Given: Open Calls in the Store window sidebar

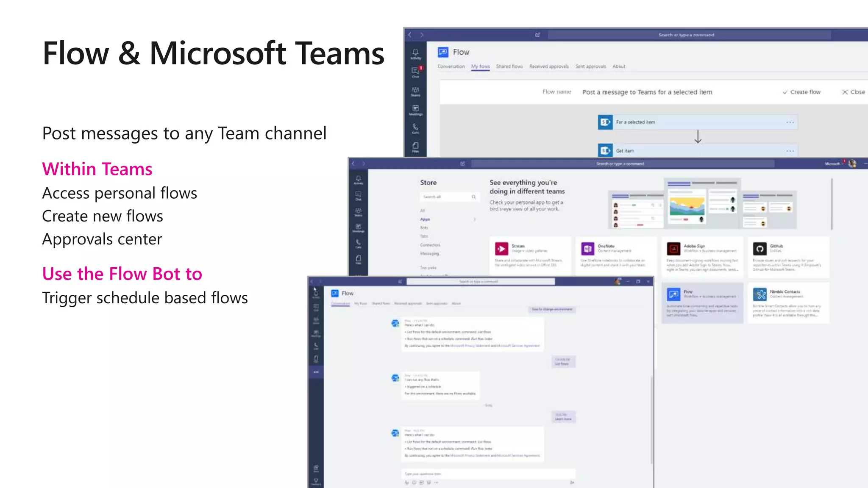Looking at the screenshot, I should click(358, 244).
